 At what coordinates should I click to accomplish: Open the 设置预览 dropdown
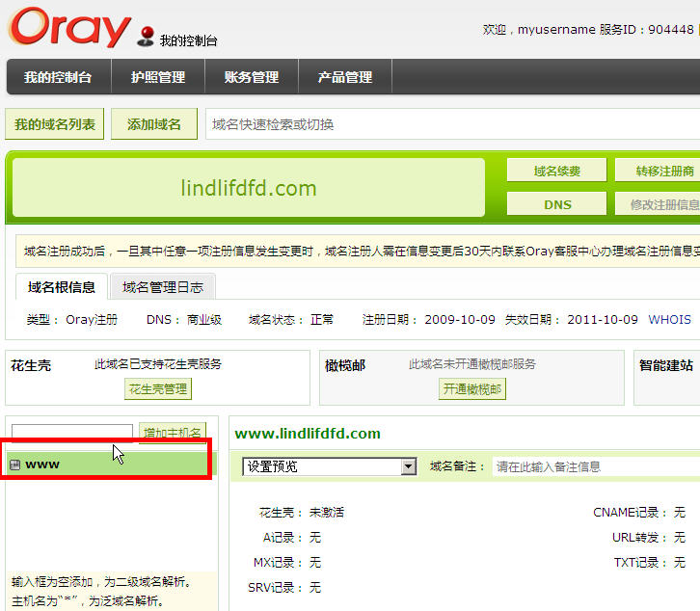(x=330, y=466)
